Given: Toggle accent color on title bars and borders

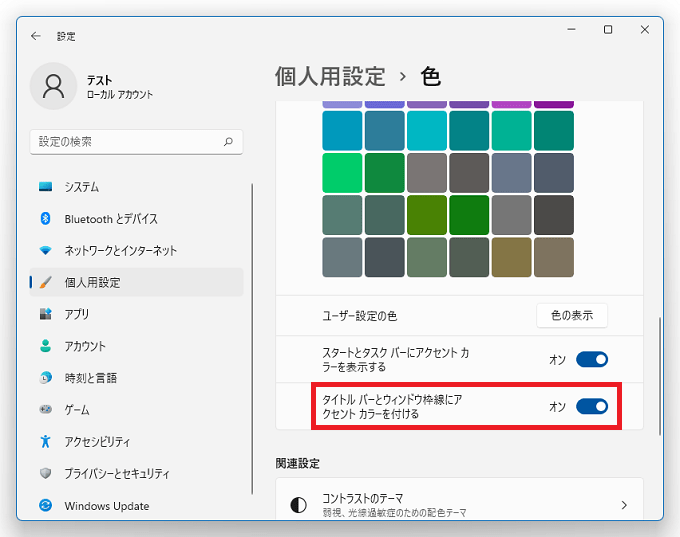Looking at the screenshot, I should pyautogui.click(x=592, y=406).
